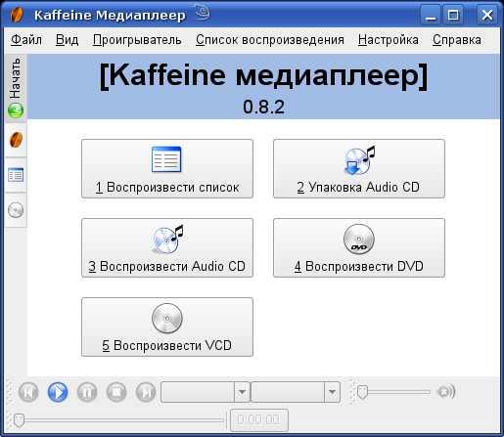Open the Вид menu
The height and width of the screenshot is (437, 504).
tap(67, 40)
